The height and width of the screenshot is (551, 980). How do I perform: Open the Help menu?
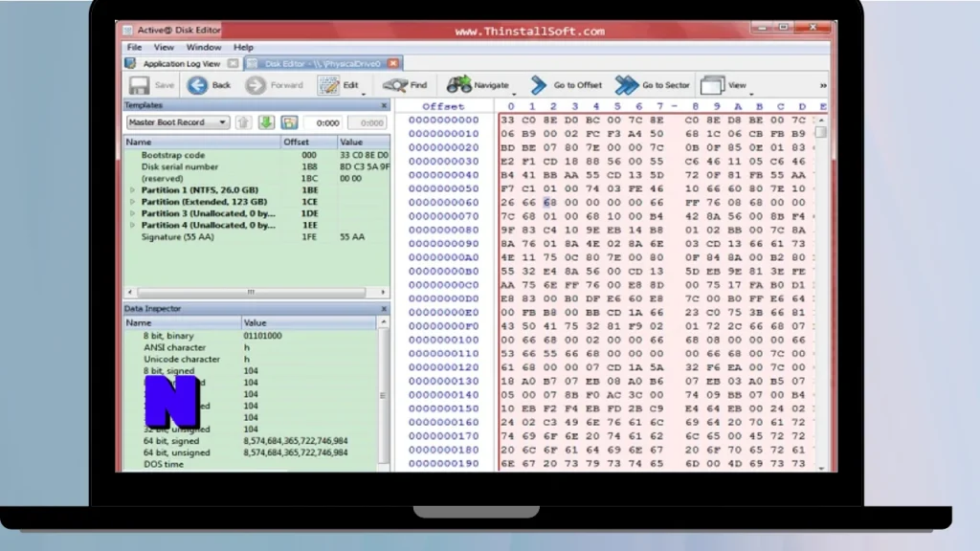coord(243,48)
